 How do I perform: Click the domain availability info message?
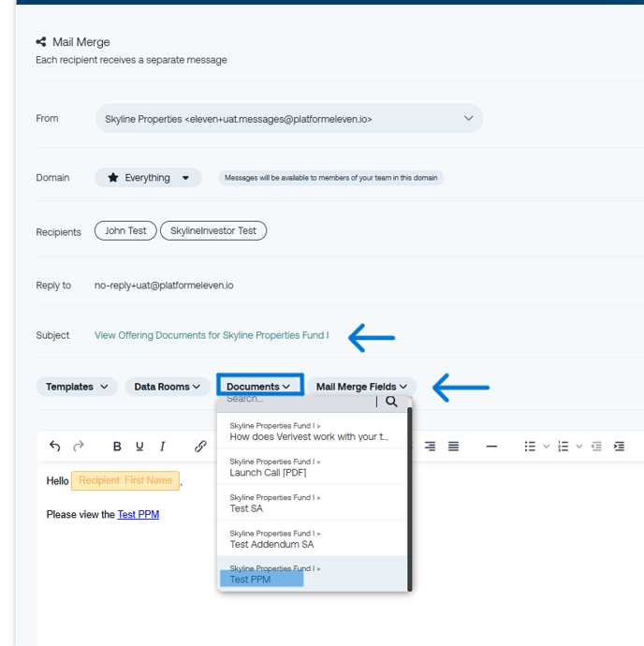pos(330,178)
